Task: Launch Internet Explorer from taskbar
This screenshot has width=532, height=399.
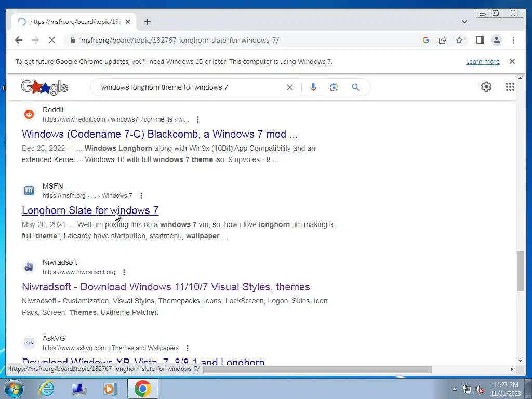Action: click(x=46, y=389)
